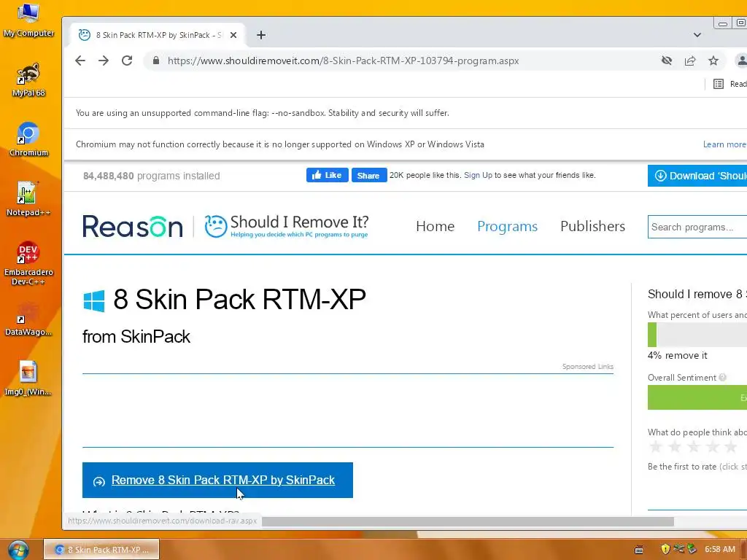Focus the Search programs field
The height and width of the screenshot is (560, 747).
pyautogui.click(x=697, y=227)
